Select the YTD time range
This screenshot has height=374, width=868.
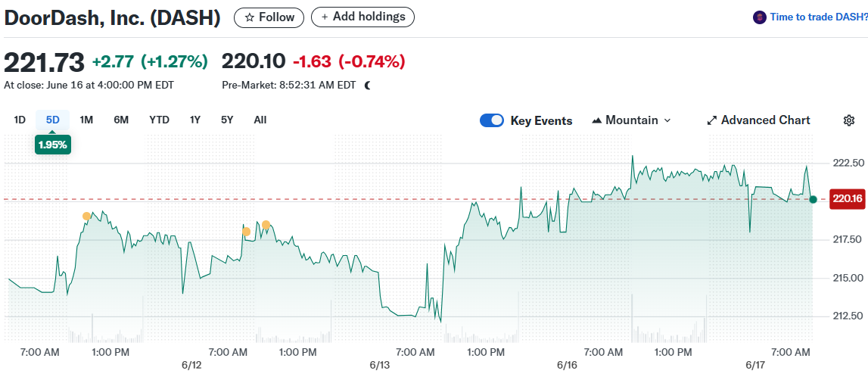point(160,120)
